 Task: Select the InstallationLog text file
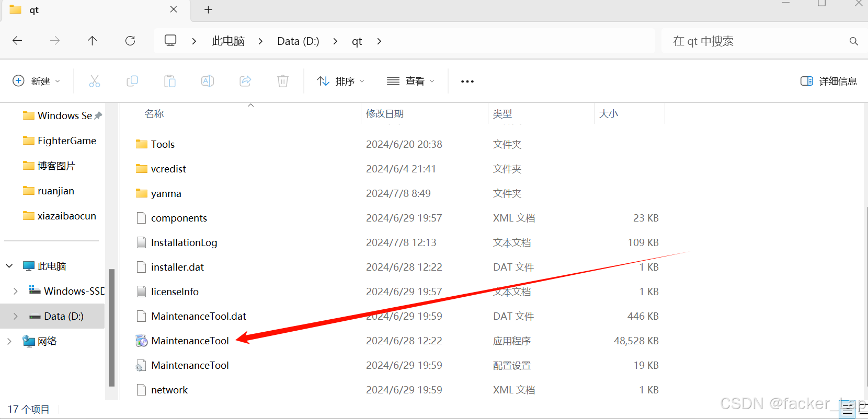pos(184,242)
